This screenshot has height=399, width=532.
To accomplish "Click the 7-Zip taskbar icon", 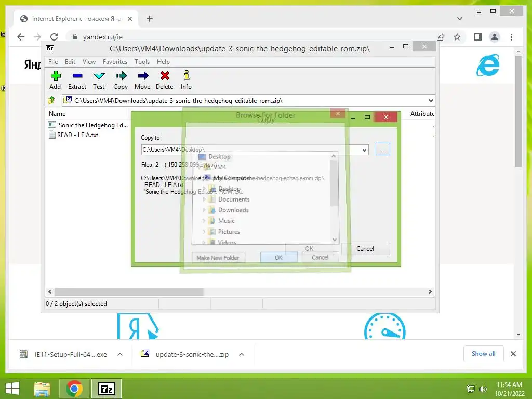I will pos(107,389).
